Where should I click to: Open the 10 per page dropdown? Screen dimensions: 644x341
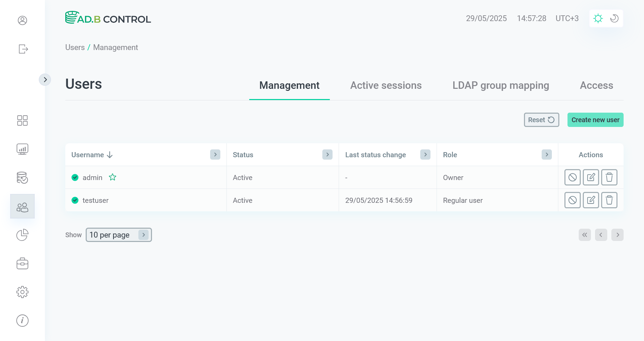click(118, 235)
